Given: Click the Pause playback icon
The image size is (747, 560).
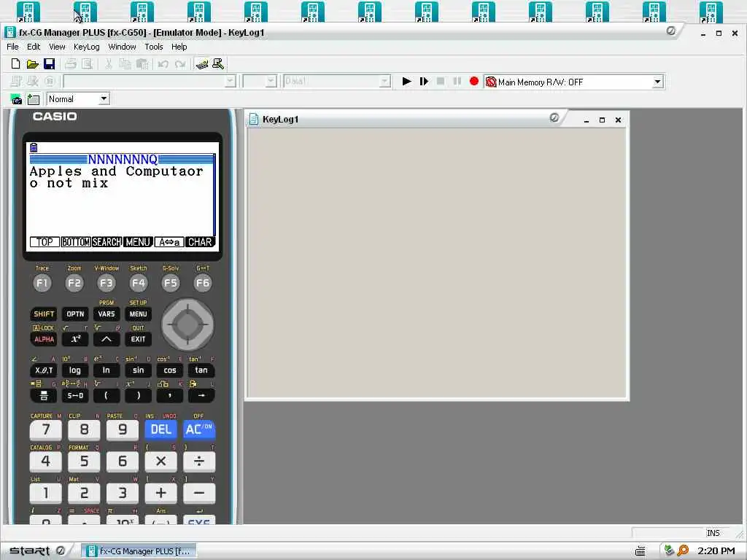Looking at the screenshot, I should click(x=457, y=82).
